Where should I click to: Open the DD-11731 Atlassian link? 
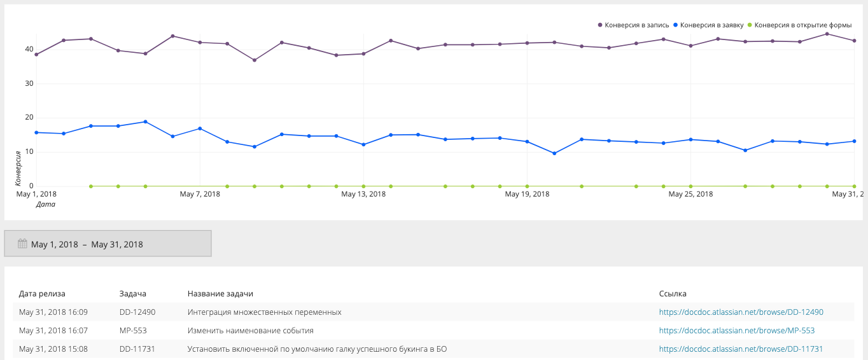tap(741, 349)
